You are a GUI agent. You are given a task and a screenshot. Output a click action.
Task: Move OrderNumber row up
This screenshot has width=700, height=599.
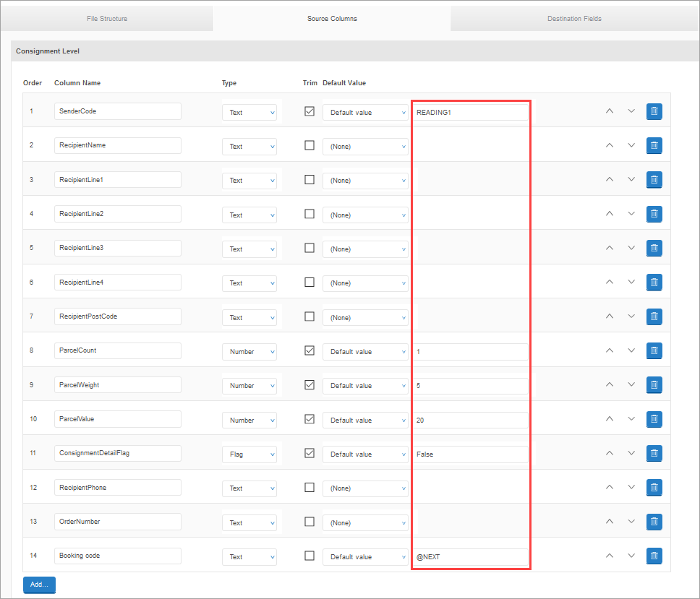(609, 522)
